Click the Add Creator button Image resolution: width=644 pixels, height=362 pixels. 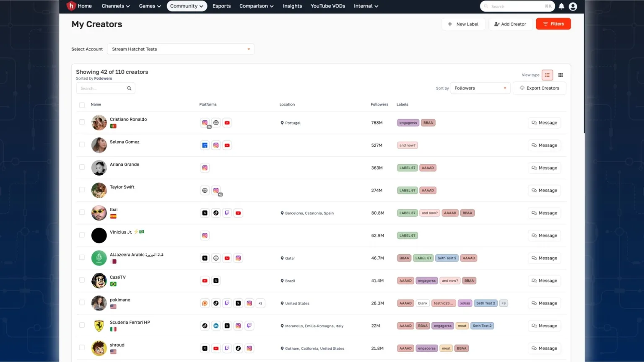(x=510, y=24)
